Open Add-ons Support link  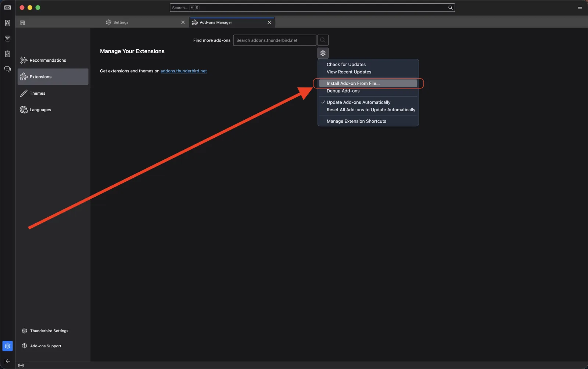[x=42, y=346]
